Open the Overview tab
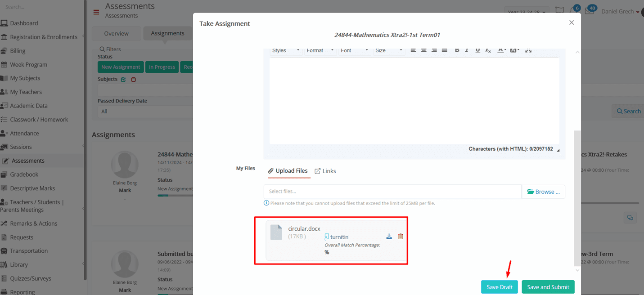 point(116,33)
